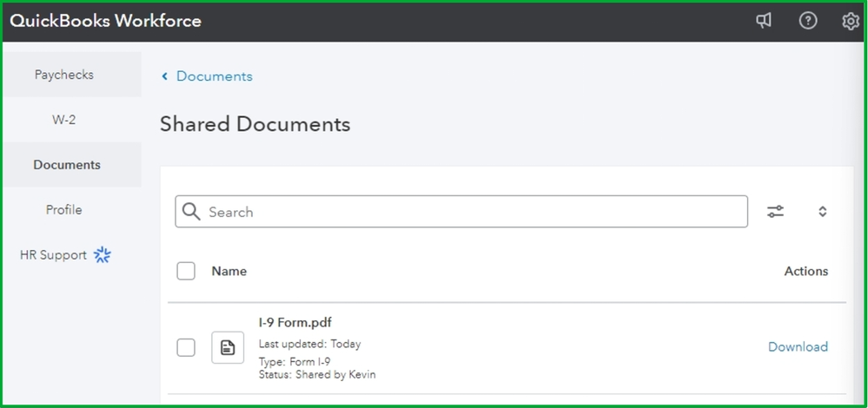Click the I-9 Form.pdf file name

[295, 323]
